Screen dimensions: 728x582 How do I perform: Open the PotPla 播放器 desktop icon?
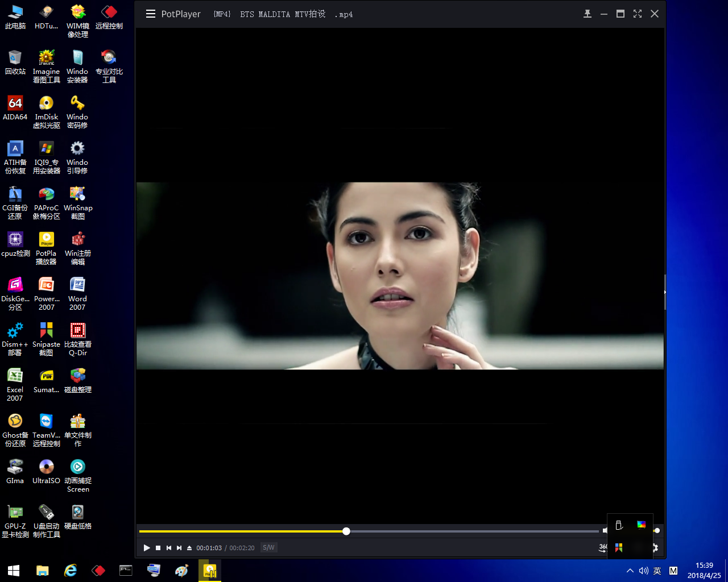pos(47,248)
